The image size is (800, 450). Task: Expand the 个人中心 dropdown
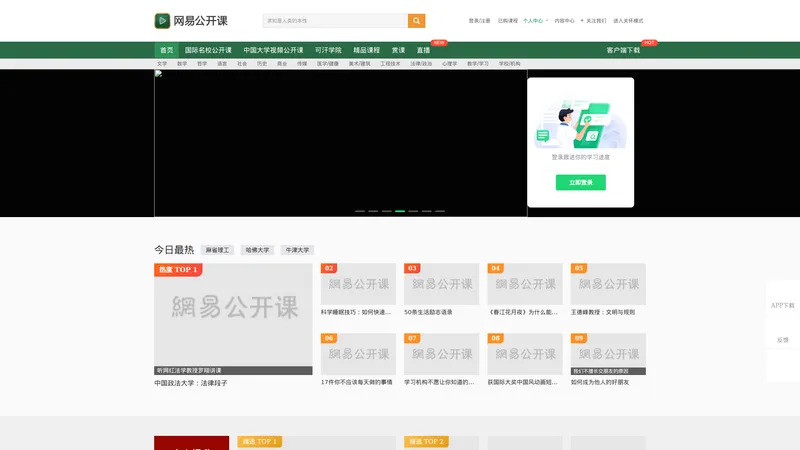(535, 20)
